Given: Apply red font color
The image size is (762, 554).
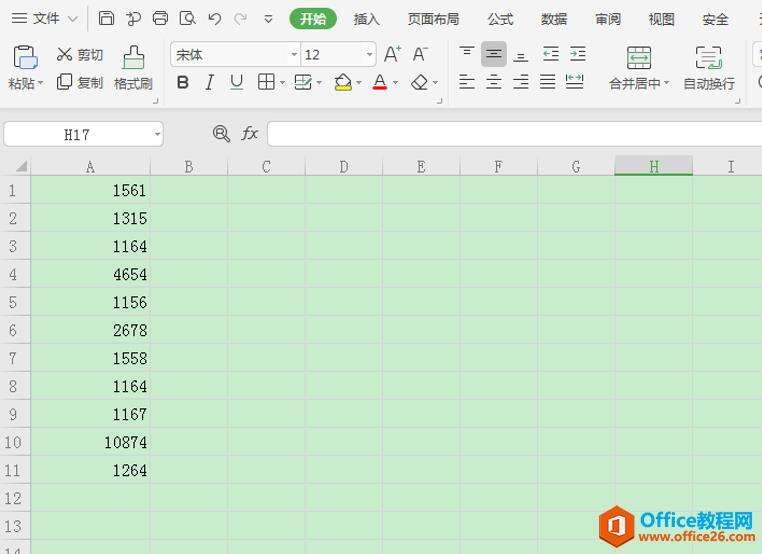Looking at the screenshot, I should click(x=380, y=82).
